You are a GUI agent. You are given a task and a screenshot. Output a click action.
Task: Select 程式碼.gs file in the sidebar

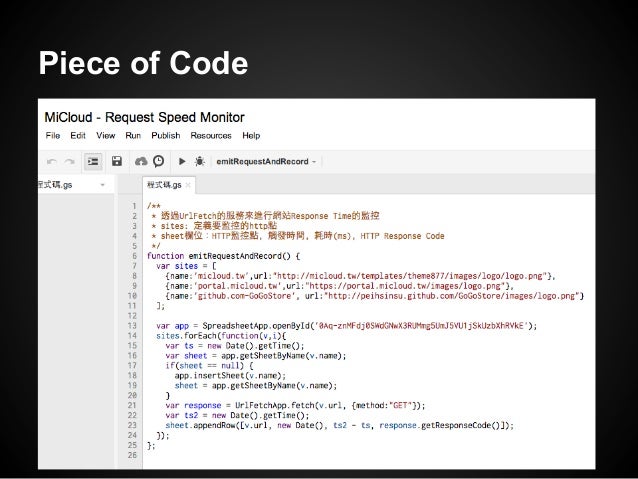[x=55, y=185]
